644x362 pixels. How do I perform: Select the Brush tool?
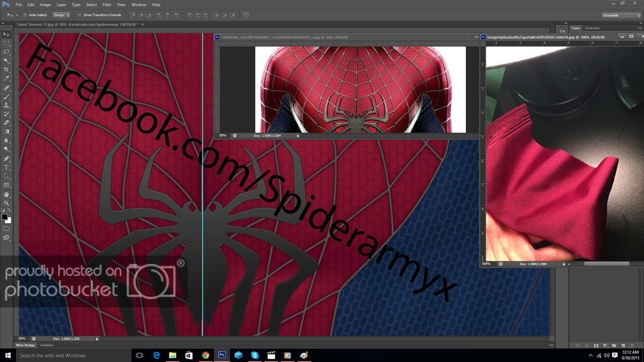6,96
